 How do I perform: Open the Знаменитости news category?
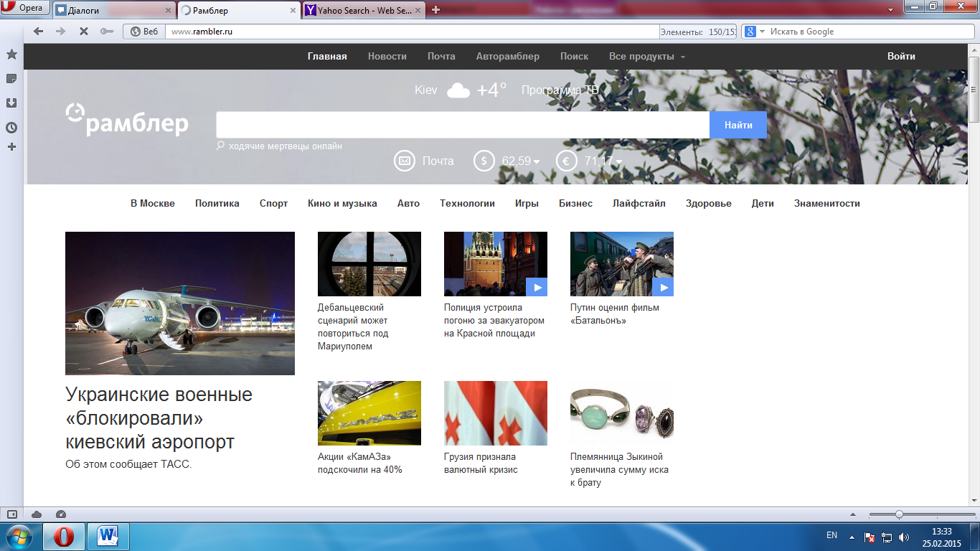827,204
